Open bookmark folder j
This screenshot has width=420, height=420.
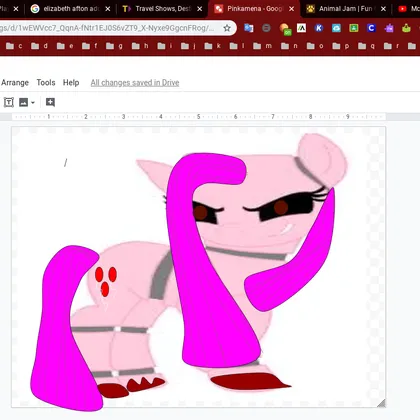[x=189, y=46]
